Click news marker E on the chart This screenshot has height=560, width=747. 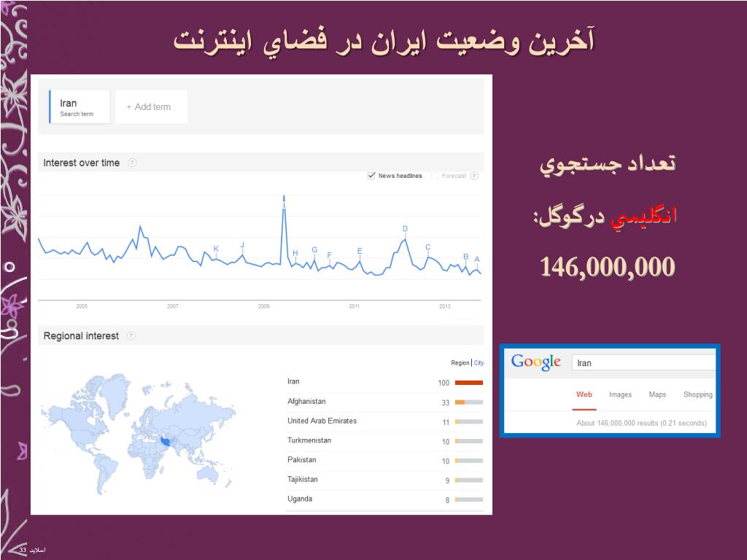[x=360, y=251]
